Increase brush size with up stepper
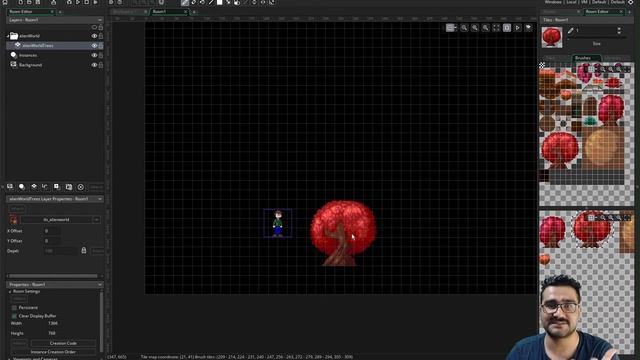This screenshot has height=360, width=640. point(619,29)
